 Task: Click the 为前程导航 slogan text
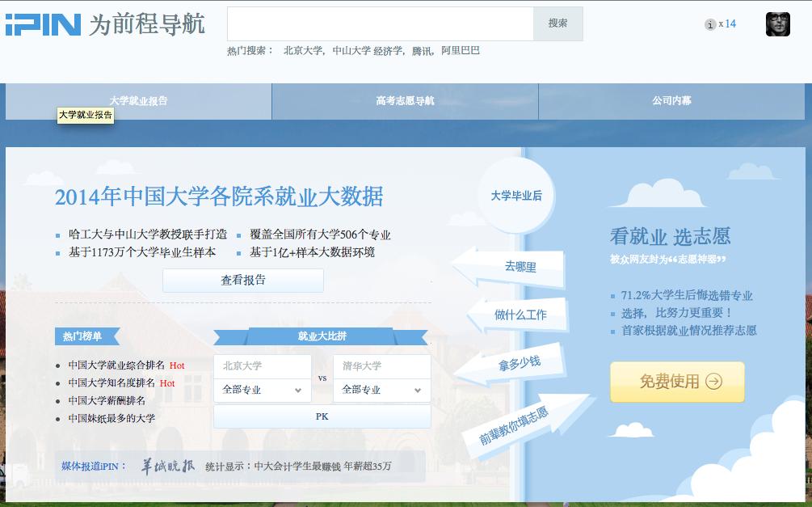(146, 25)
